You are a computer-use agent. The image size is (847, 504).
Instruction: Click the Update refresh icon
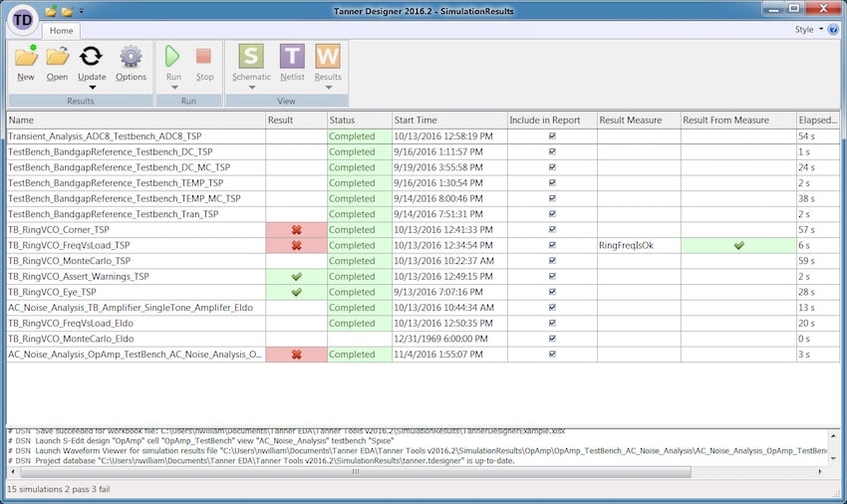pyautogui.click(x=92, y=56)
